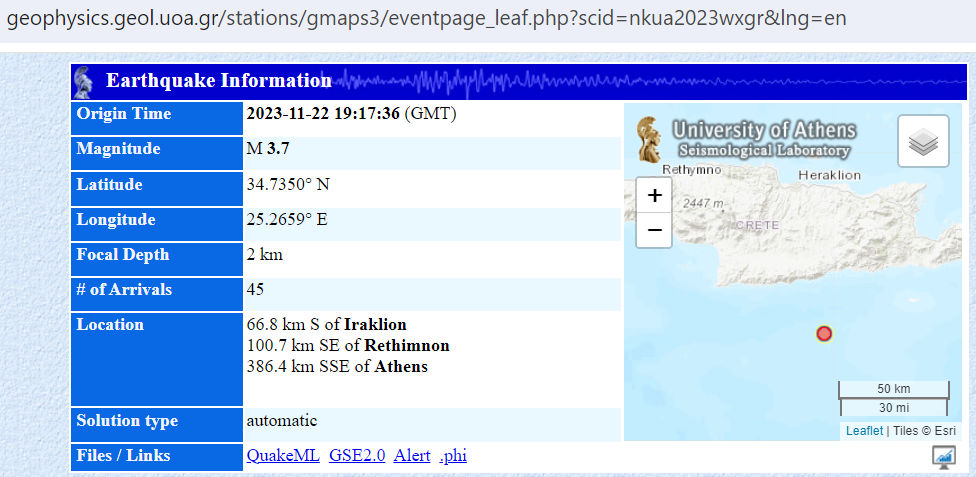Viewport: 976px width, 477px height.
Task: Click the monitor icon at bottom right
Action: point(942,457)
